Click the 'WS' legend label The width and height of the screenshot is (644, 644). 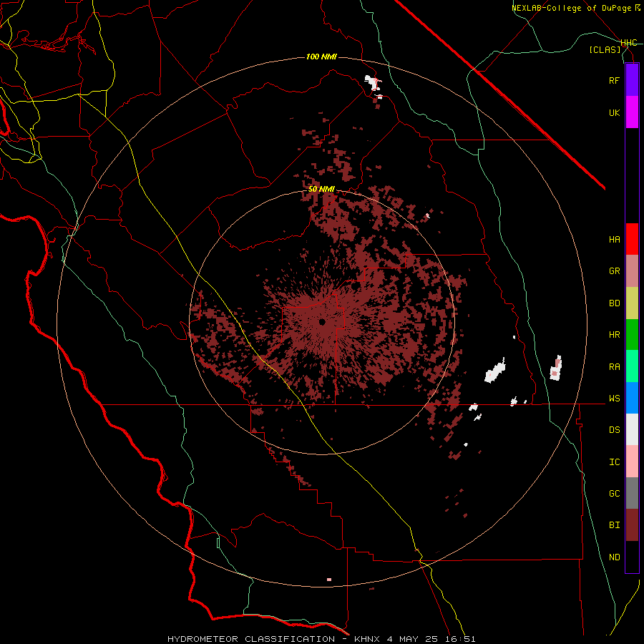click(614, 399)
